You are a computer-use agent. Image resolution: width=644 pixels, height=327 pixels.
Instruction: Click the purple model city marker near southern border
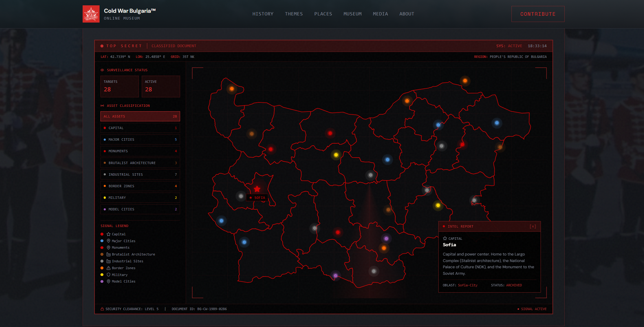[336, 275]
